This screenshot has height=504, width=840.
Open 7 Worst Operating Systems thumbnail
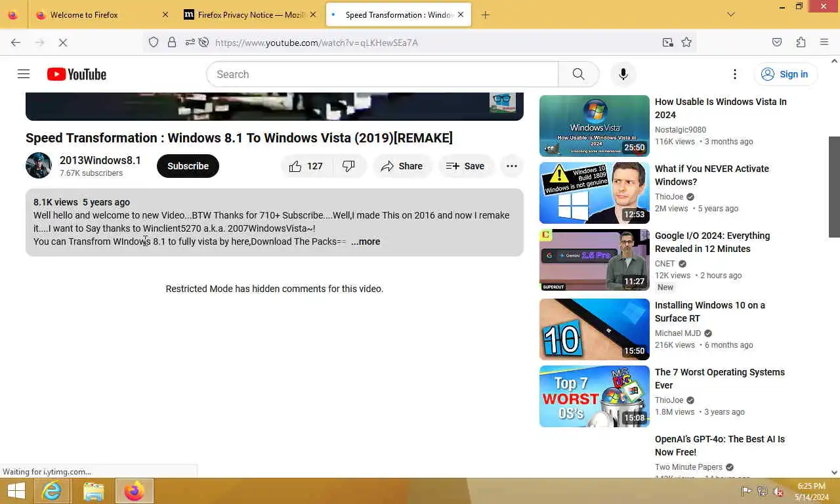pos(595,396)
